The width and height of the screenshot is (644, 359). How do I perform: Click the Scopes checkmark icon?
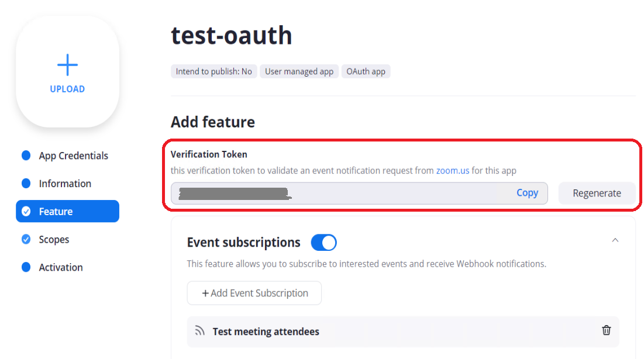[x=26, y=239]
